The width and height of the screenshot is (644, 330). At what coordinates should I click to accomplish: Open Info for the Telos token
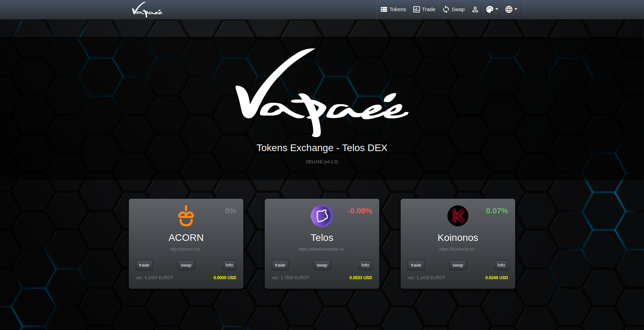click(x=365, y=265)
